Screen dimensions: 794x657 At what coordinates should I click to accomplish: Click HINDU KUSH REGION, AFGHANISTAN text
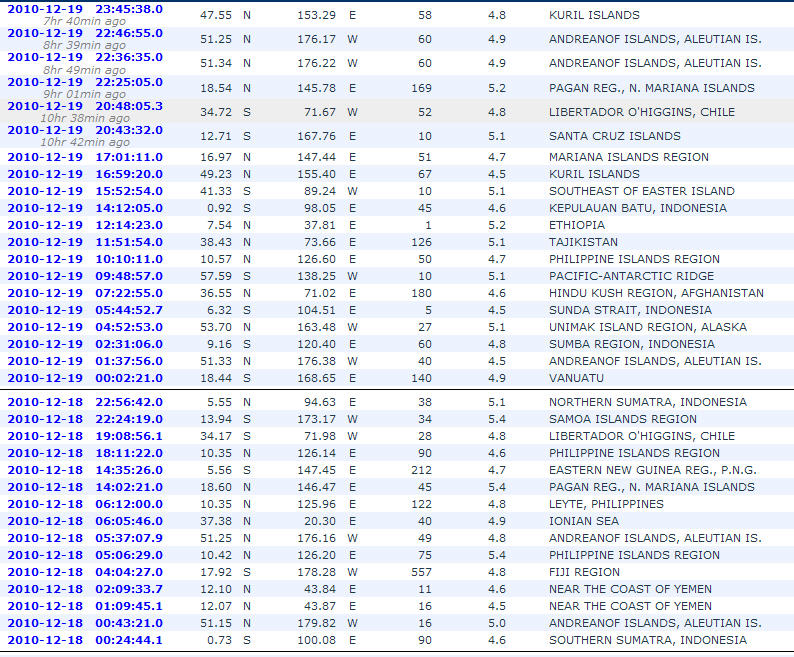(x=656, y=293)
